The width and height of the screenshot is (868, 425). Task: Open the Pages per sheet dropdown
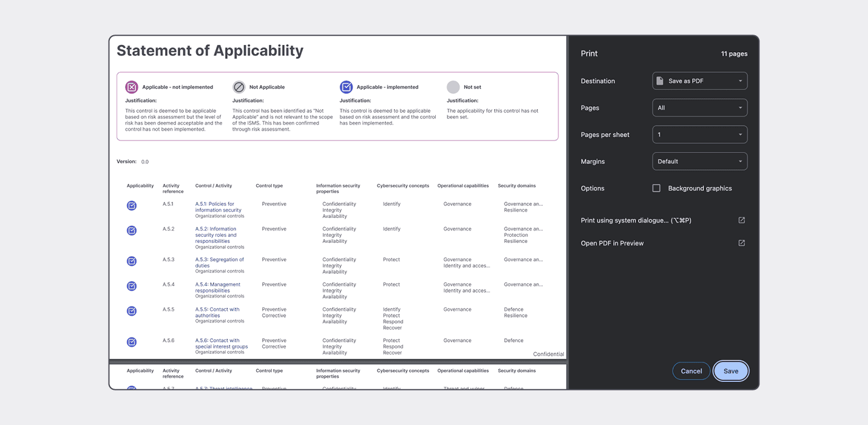click(699, 134)
